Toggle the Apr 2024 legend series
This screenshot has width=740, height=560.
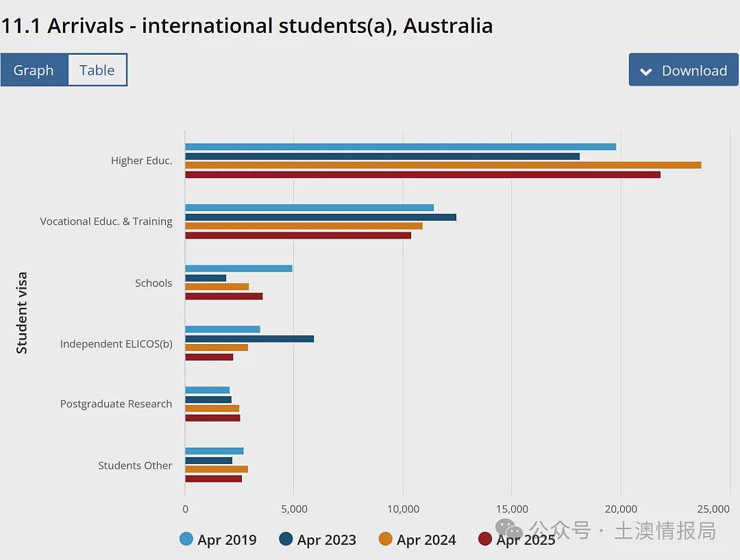coord(417,539)
